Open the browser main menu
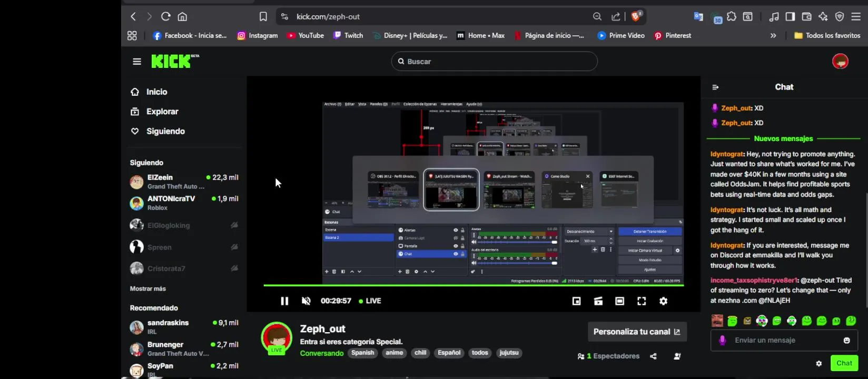The width and height of the screenshot is (868, 379). (x=856, y=17)
